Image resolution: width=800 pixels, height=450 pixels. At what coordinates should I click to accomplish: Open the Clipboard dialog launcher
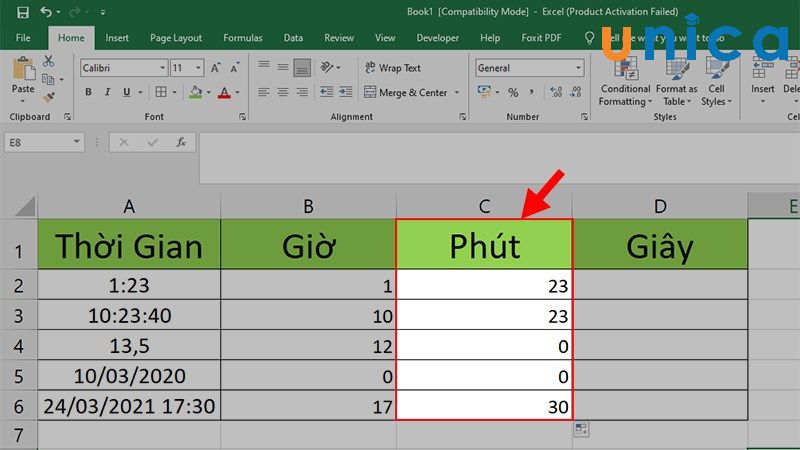point(67,117)
